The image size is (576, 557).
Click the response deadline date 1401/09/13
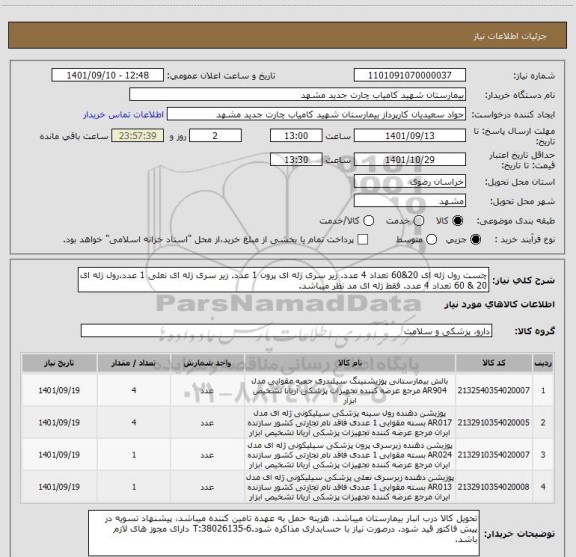(410, 136)
